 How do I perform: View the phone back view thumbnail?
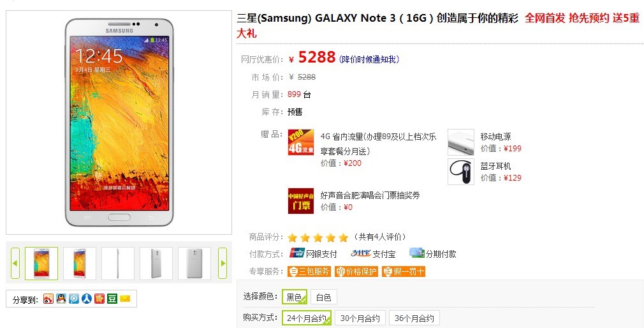(x=194, y=264)
